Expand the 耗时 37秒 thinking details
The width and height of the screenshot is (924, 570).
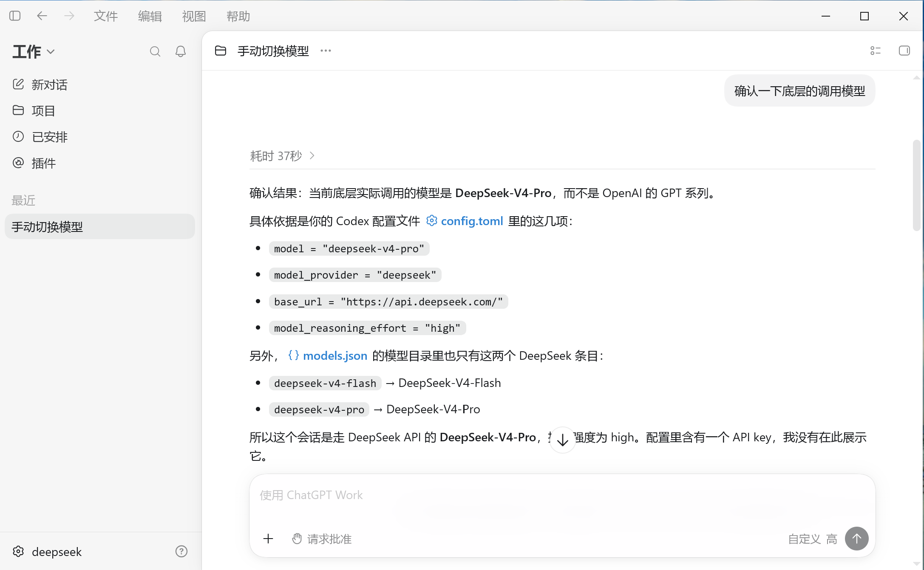tap(282, 156)
